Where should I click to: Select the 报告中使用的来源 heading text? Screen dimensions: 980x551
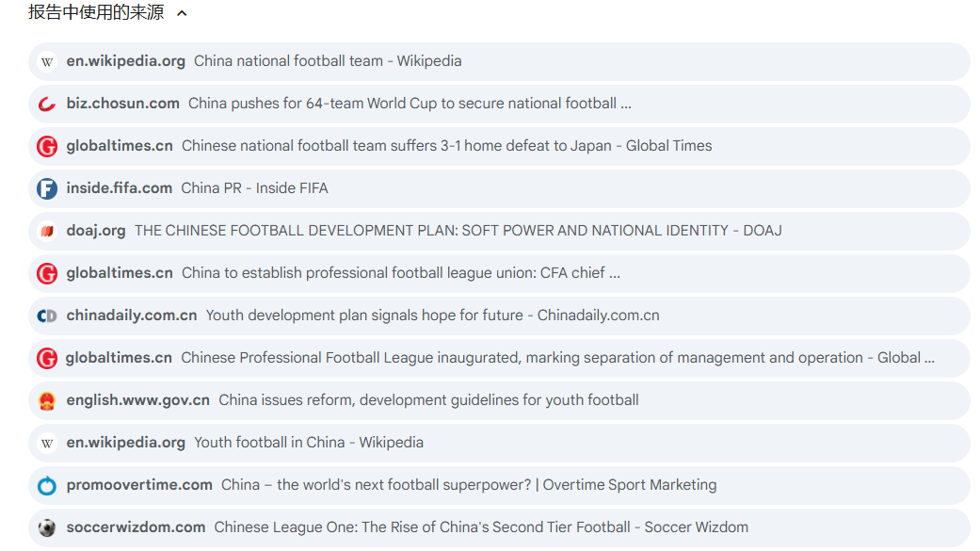96,13
